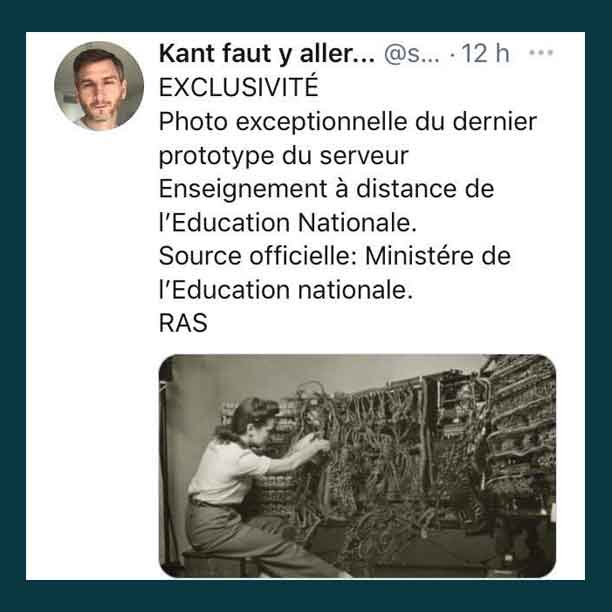Open the "Kant faut y aller..." profile name
This screenshot has width=612, height=612.
[267, 53]
